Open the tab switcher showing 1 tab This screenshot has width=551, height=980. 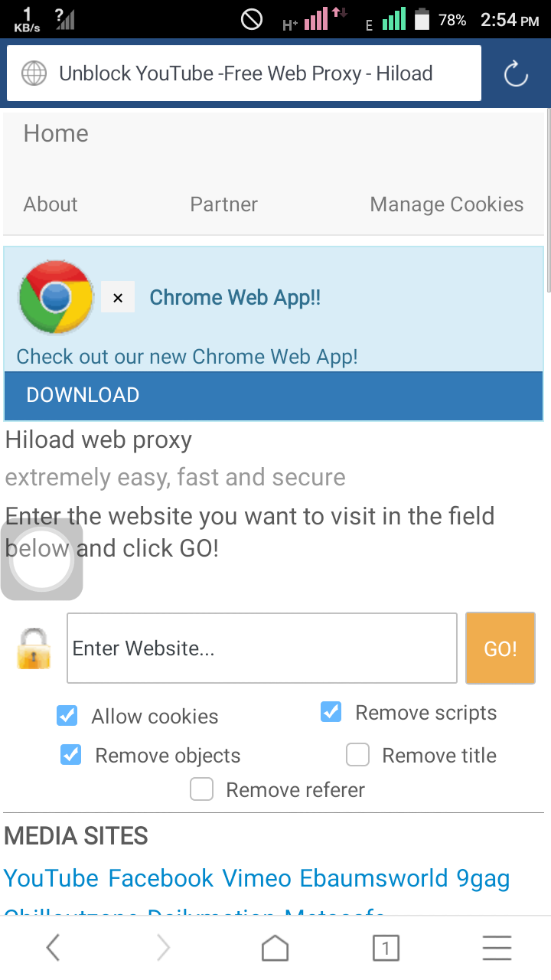click(x=386, y=949)
